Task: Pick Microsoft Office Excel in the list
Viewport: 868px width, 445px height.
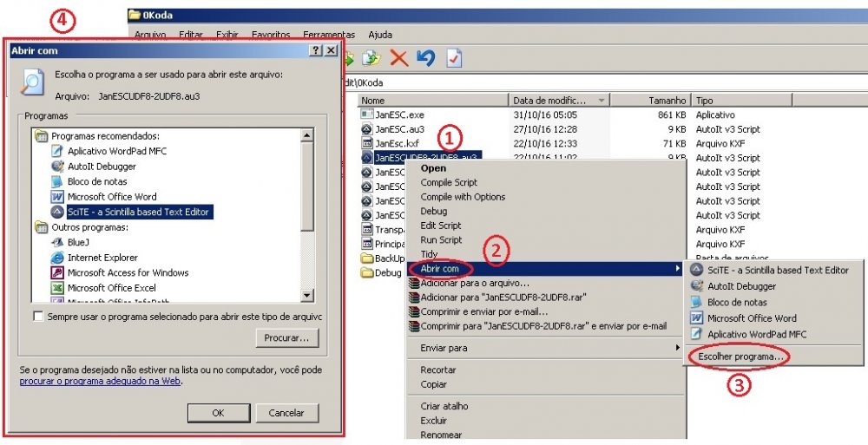Action: [x=112, y=288]
